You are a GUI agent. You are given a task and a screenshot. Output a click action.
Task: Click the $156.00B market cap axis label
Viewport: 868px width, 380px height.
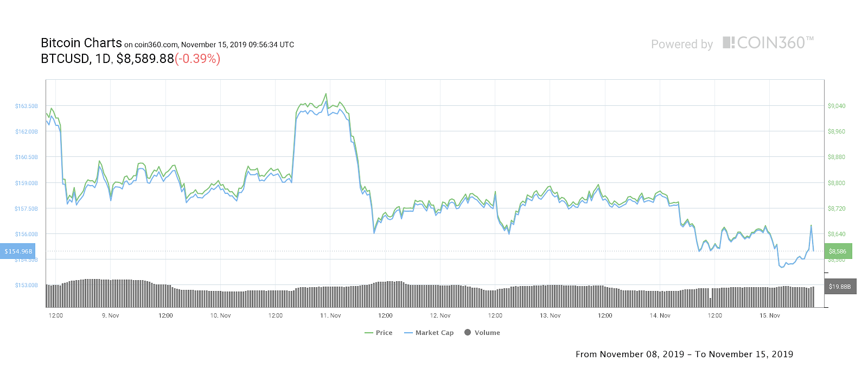point(27,234)
